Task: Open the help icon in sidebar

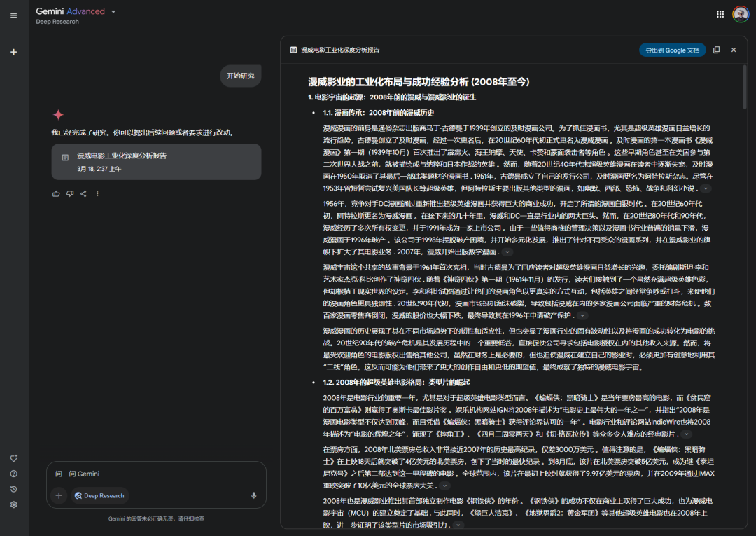Action: (13, 474)
